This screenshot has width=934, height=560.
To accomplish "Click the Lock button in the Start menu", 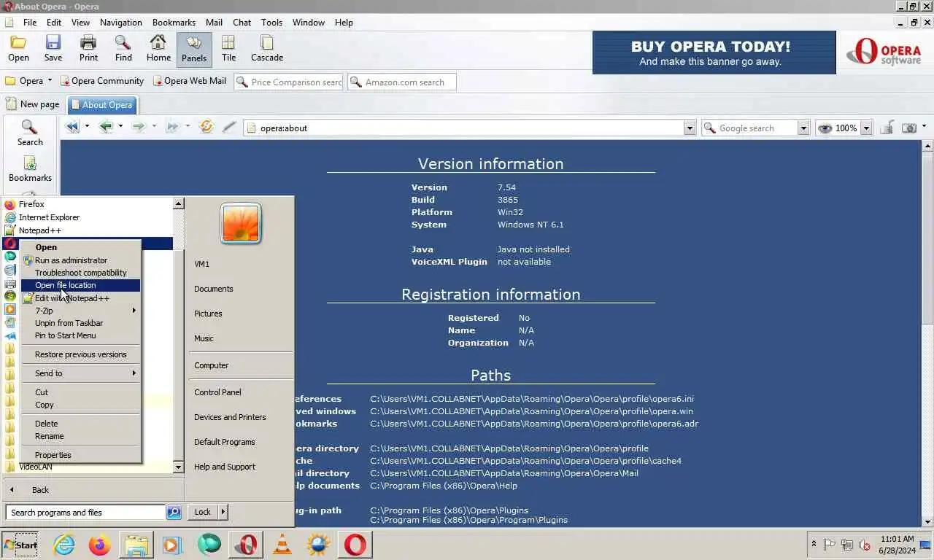I will point(203,512).
